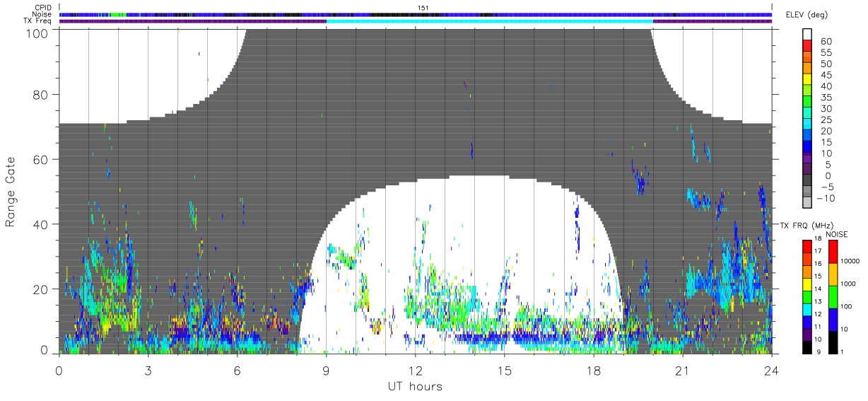
Task: Click the 40 tick on Range Gate axis
Action: tap(42, 224)
